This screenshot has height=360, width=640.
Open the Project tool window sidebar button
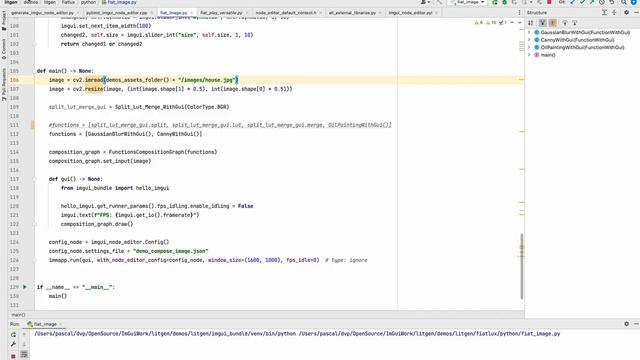coord(4,20)
